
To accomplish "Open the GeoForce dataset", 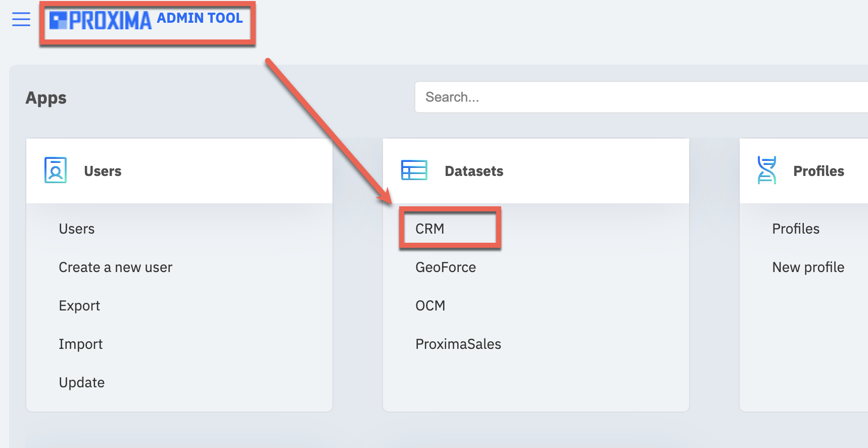I will pyautogui.click(x=446, y=267).
